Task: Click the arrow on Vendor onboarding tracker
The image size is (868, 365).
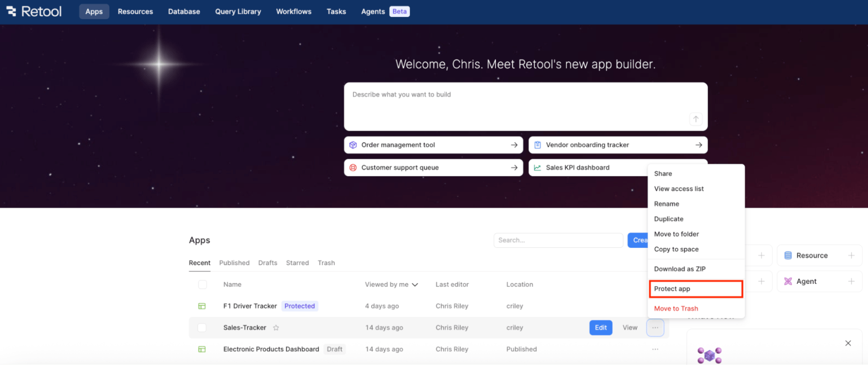Action: 698,145
